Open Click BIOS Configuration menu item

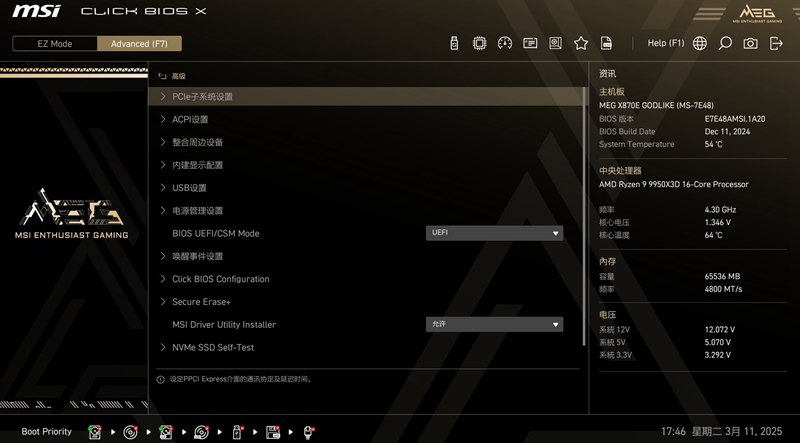tap(220, 279)
